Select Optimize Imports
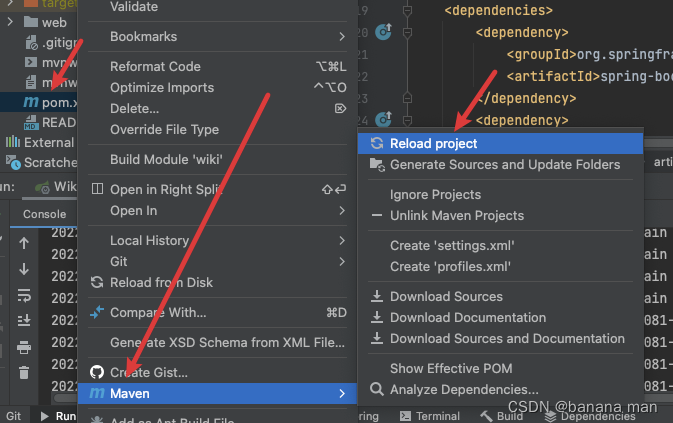 coord(217,88)
